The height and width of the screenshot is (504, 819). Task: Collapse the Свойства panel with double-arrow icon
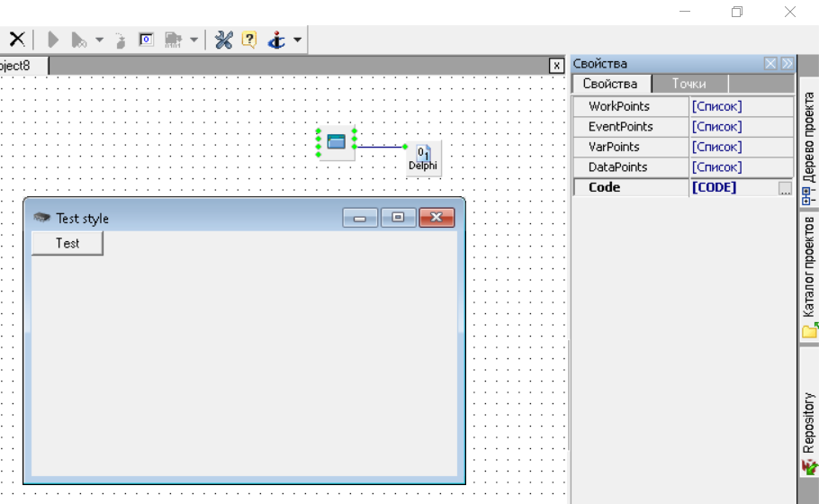(x=787, y=64)
